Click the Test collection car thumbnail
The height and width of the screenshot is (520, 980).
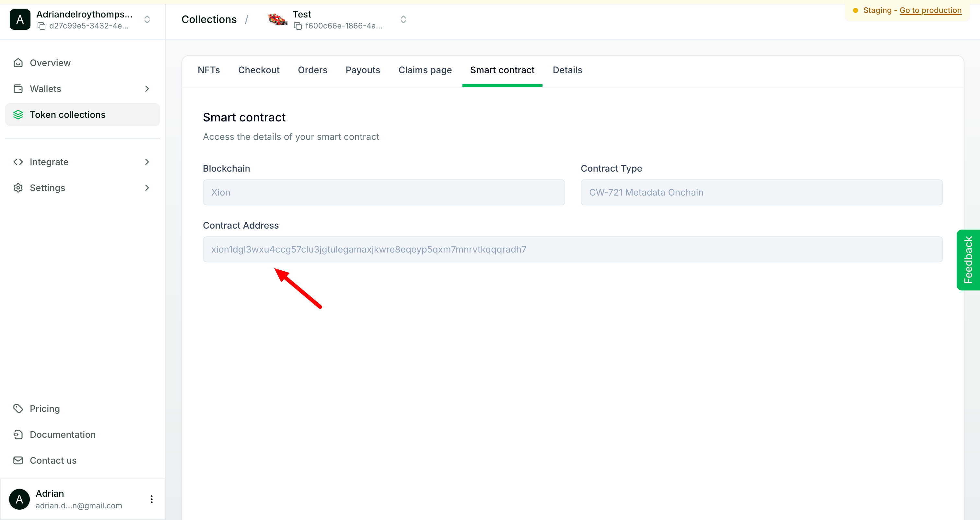point(278,19)
